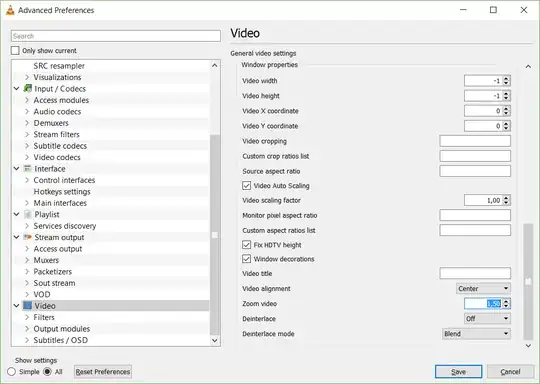Viewport: 540px width, 384px height.
Task: Select Subtitle codecs tree item
Action: point(60,146)
